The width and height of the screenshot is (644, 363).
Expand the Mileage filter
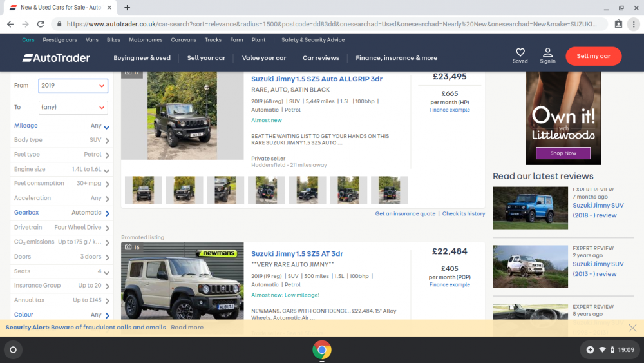[x=62, y=126]
